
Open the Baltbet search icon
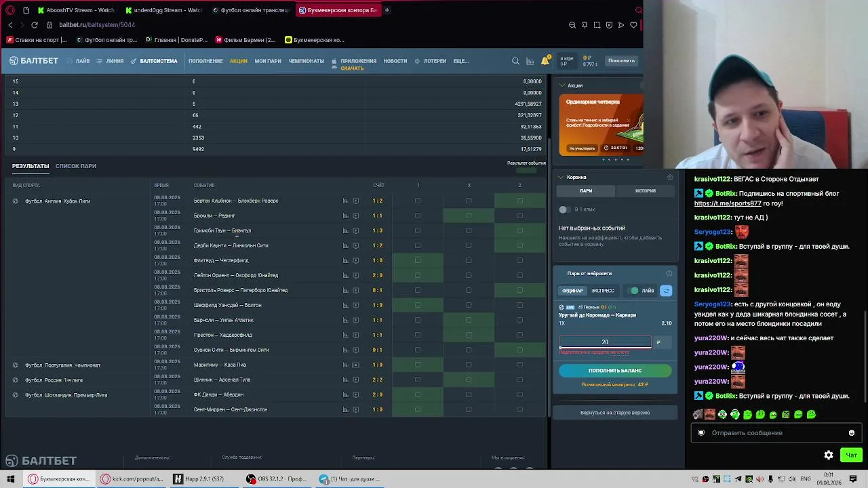coord(515,61)
